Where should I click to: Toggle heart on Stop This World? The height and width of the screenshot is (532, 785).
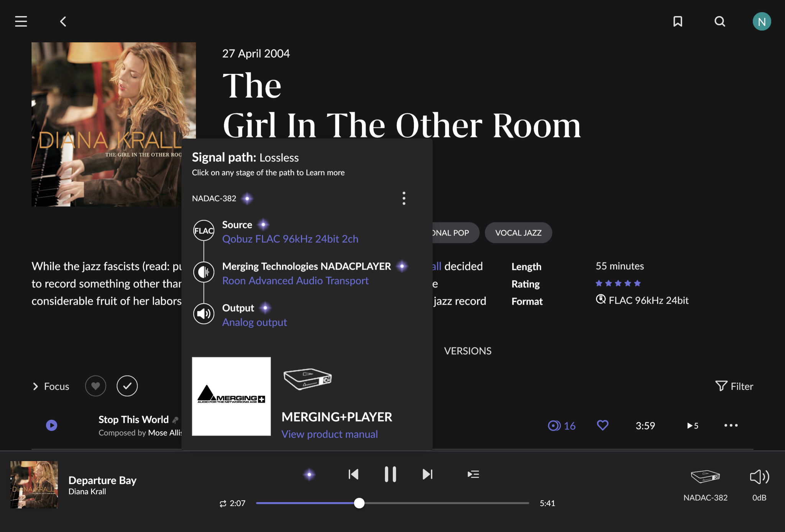[x=603, y=426]
